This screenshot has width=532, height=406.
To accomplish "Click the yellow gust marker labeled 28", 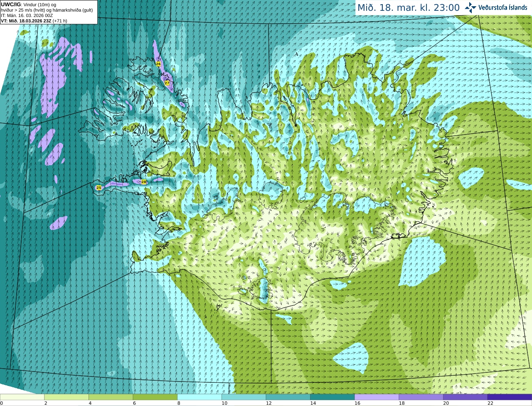I will click(x=144, y=182).
